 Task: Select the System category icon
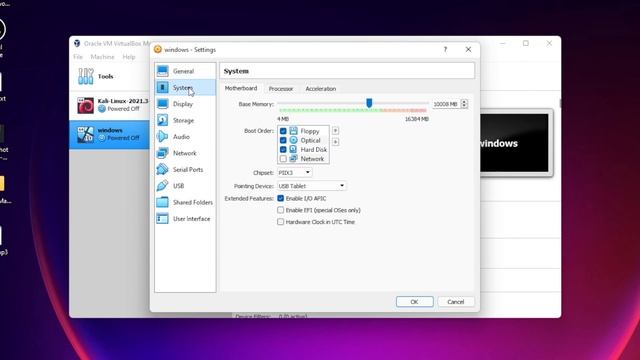162,87
